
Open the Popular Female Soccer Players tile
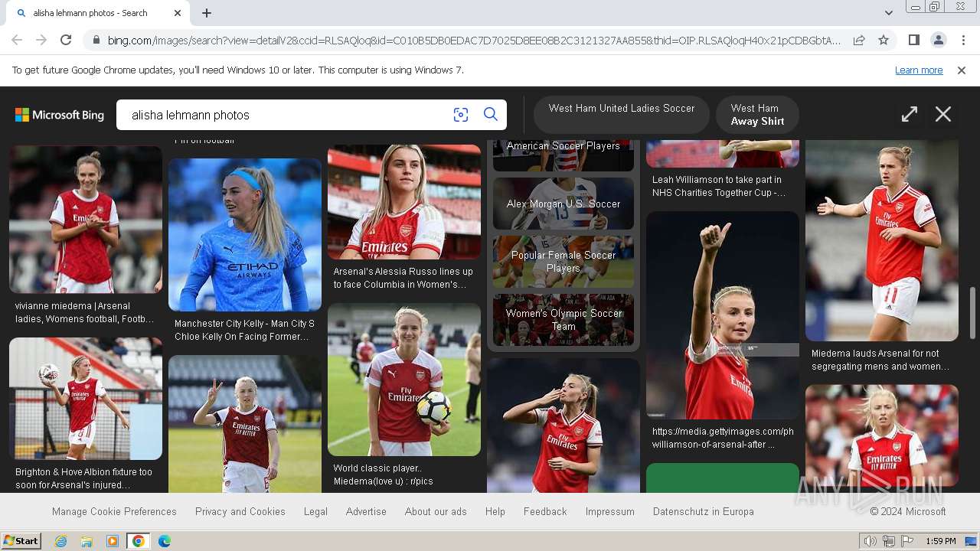(563, 262)
